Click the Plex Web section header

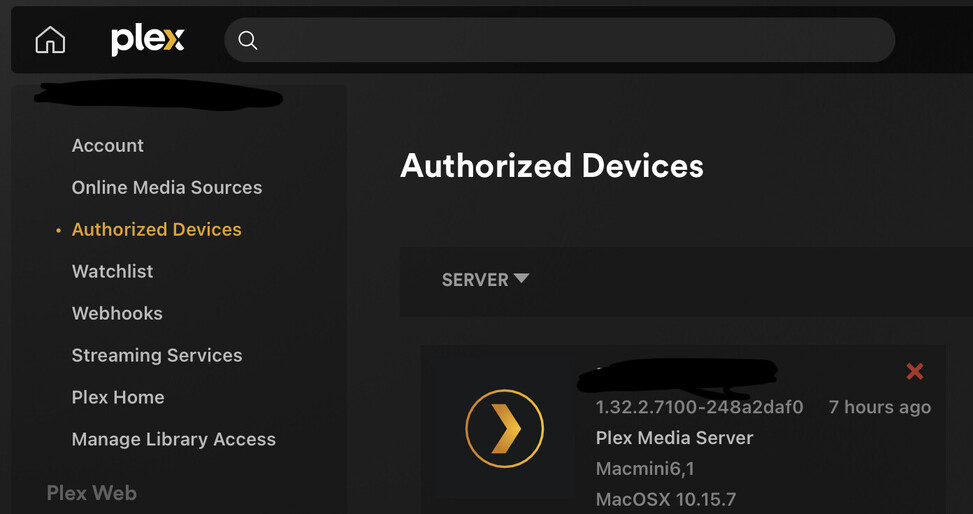[92, 493]
